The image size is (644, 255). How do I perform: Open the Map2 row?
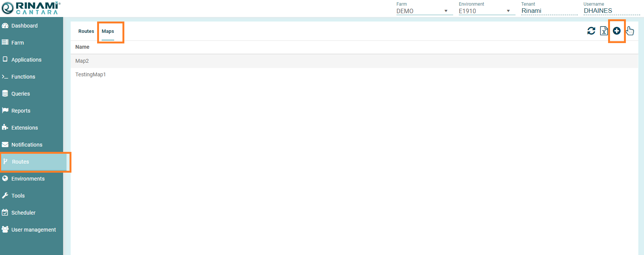point(82,61)
